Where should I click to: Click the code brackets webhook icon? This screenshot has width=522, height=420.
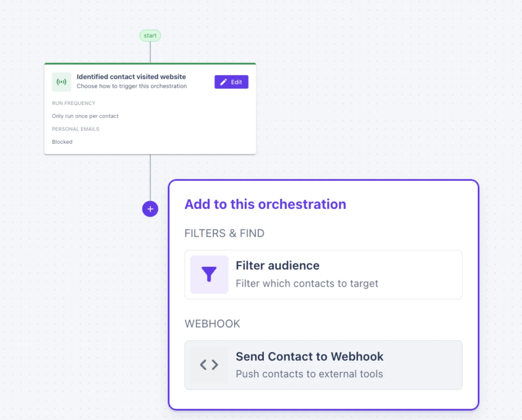tap(209, 365)
